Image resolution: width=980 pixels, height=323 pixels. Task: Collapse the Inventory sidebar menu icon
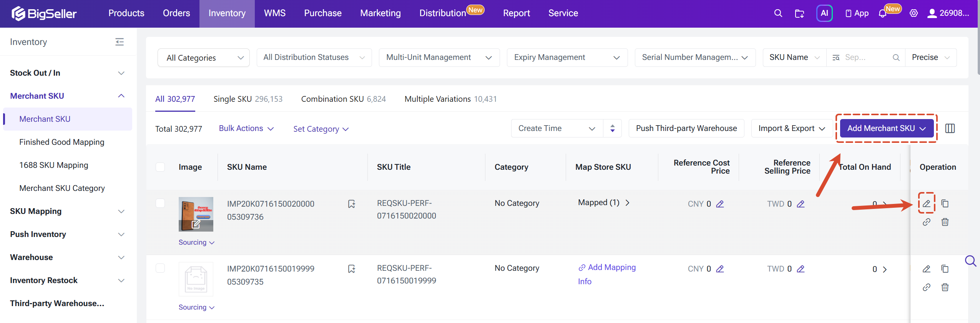(x=120, y=42)
